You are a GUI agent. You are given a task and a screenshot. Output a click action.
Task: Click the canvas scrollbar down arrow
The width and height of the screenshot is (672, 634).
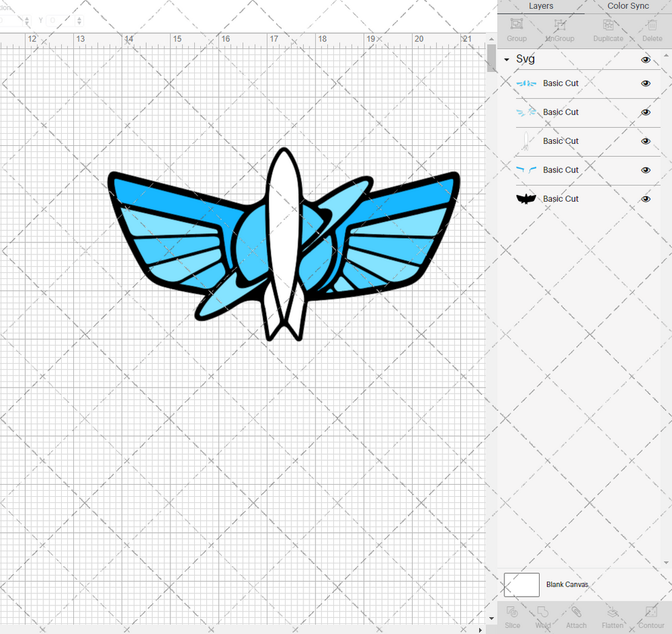point(491,618)
